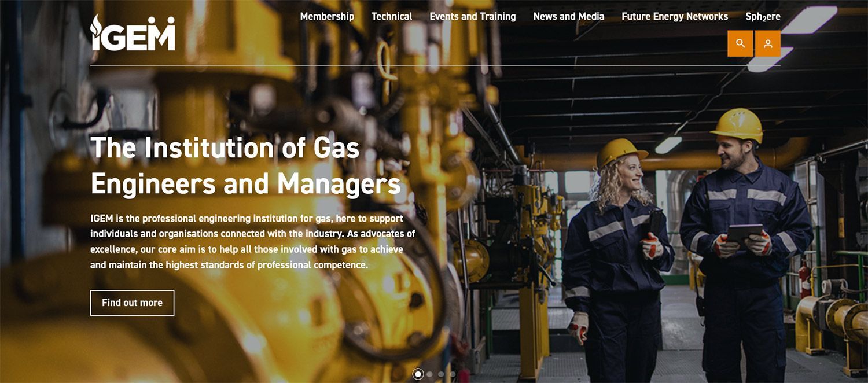Expand the Technical menu
Screen dimensions: 868x383
pyautogui.click(x=392, y=16)
